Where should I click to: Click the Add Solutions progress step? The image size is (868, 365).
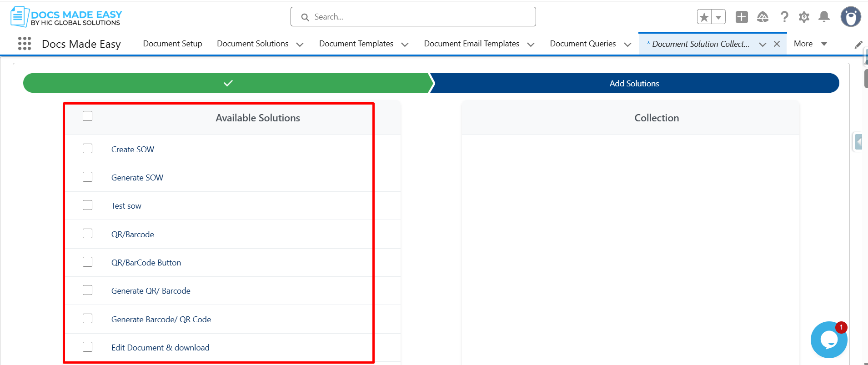pos(634,83)
